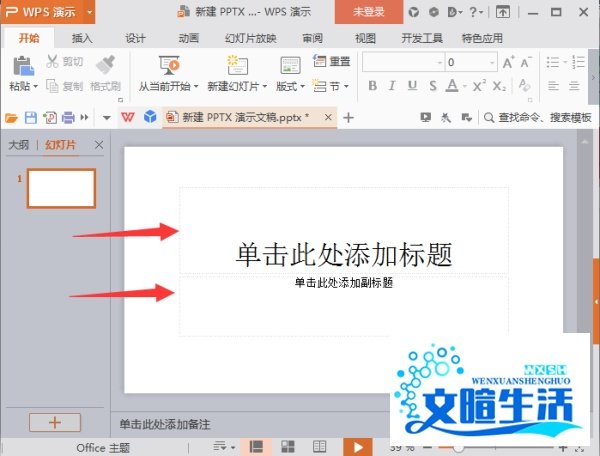Expand quick access toolbar customize arrow

pos(107,117)
